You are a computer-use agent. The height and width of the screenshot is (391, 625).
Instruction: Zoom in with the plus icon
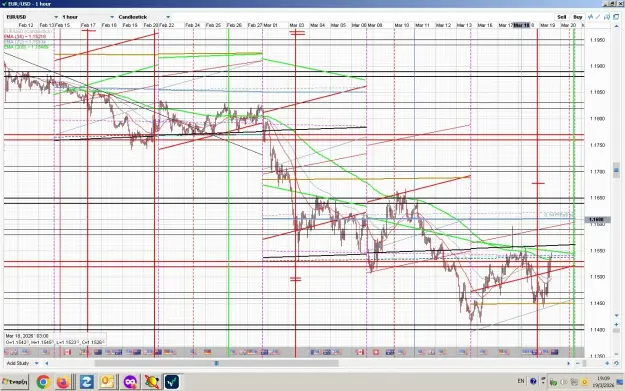[607, 363]
